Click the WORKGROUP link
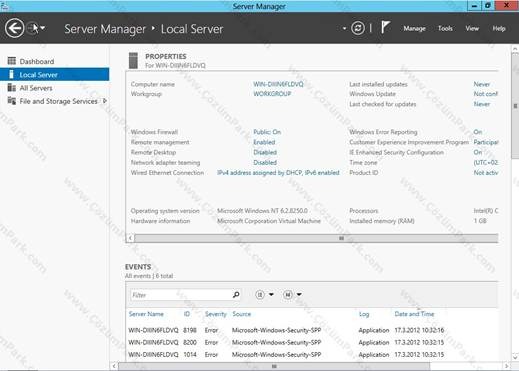Image resolution: width=519 pixels, height=371 pixels. [272, 94]
